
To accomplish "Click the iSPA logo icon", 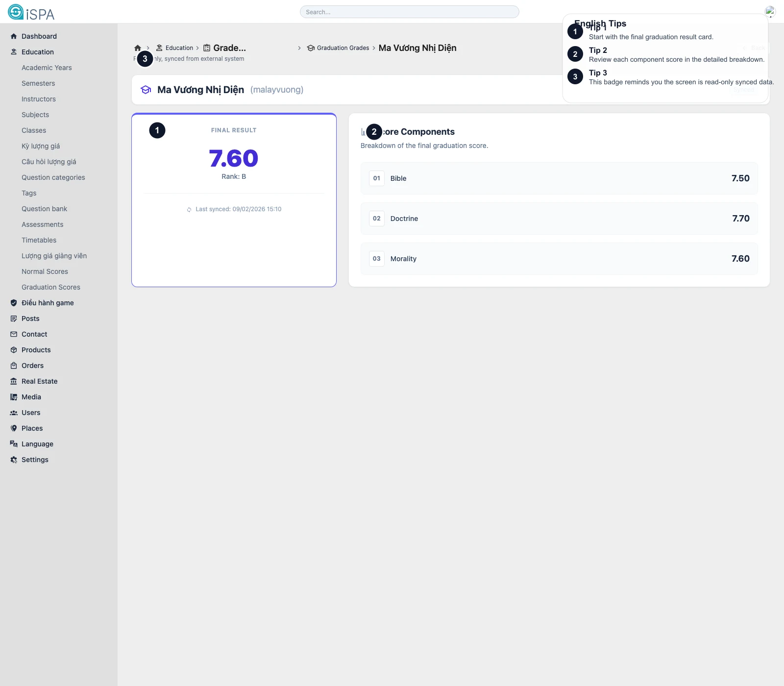I will click(16, 12).
